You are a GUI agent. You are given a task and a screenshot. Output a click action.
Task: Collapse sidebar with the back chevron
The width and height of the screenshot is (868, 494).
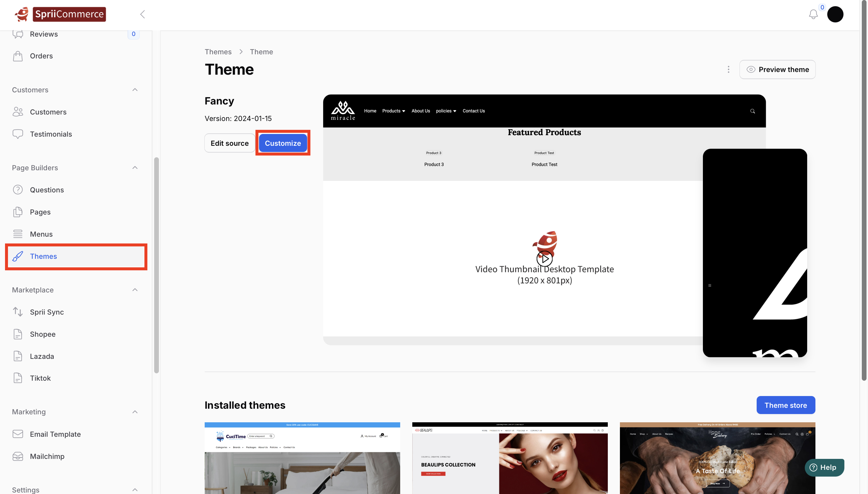pos(143,14)
